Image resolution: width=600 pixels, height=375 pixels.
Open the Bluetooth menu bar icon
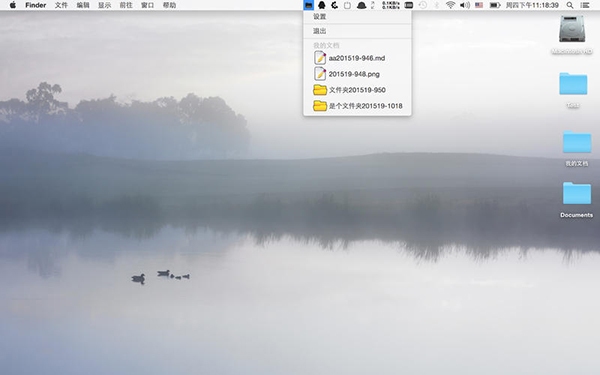click(437, 5)
